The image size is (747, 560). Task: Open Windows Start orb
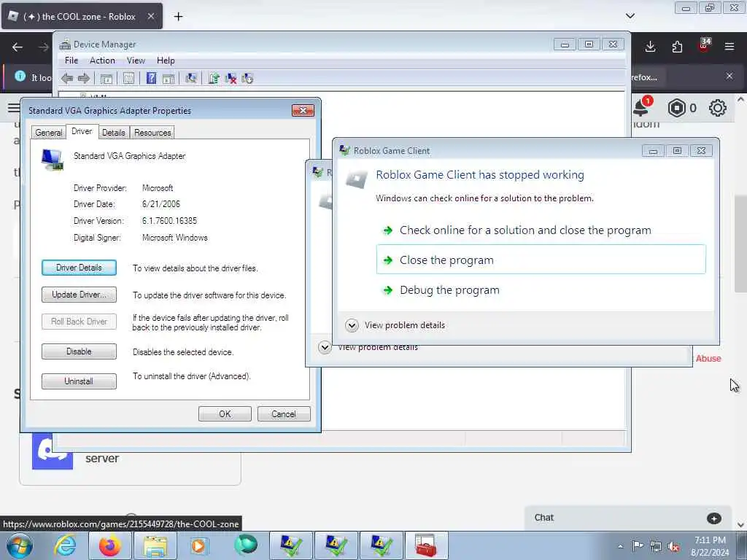coord(19,545)
